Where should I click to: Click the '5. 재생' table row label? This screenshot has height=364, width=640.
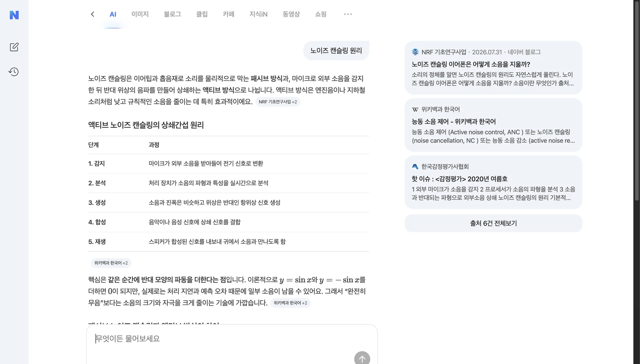pos(97,242)
